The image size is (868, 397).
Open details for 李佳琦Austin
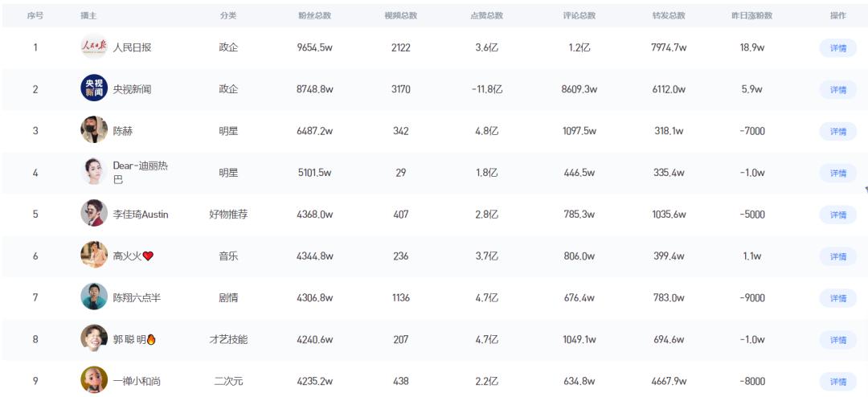[x=837, y=215]
